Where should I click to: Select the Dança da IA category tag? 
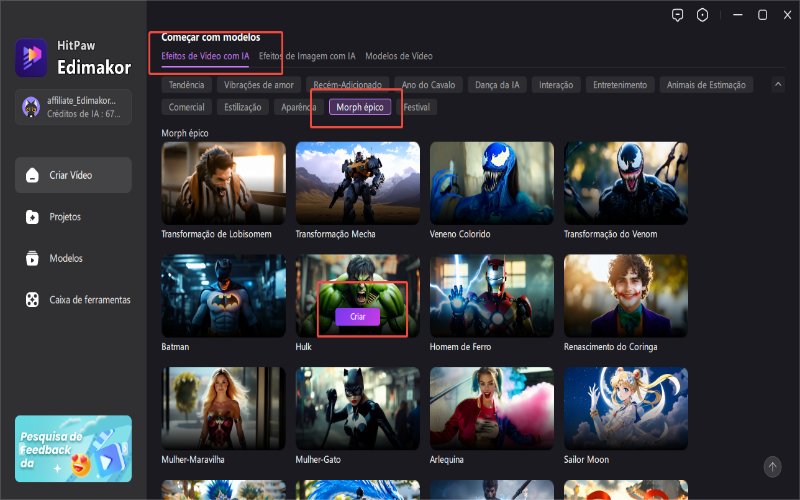pos(497,85)
